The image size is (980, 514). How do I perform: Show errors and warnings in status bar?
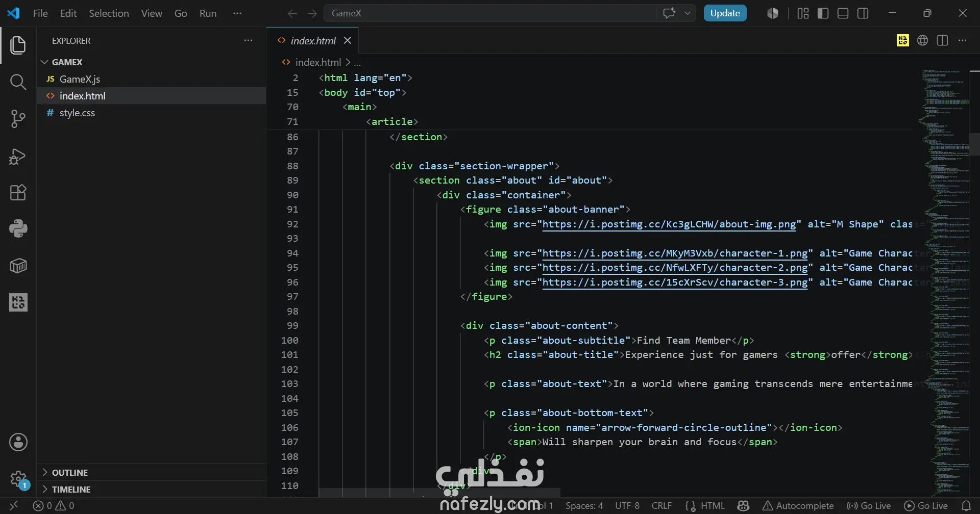click(x=54, y=505)
